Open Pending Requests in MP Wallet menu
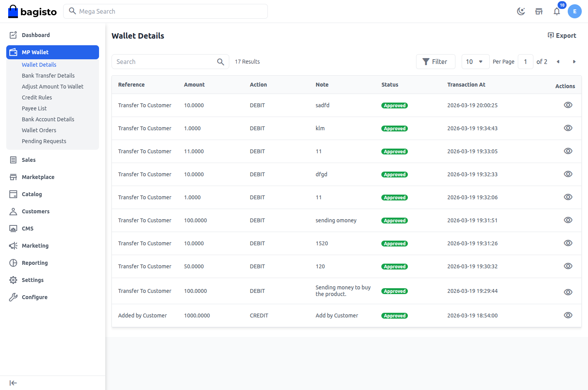This screenshot has height=390, width=588. 44,141
